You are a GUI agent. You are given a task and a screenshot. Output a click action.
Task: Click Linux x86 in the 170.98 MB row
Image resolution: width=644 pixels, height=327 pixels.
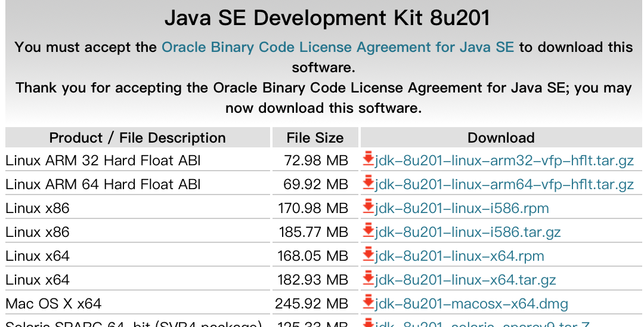[38, 208]
